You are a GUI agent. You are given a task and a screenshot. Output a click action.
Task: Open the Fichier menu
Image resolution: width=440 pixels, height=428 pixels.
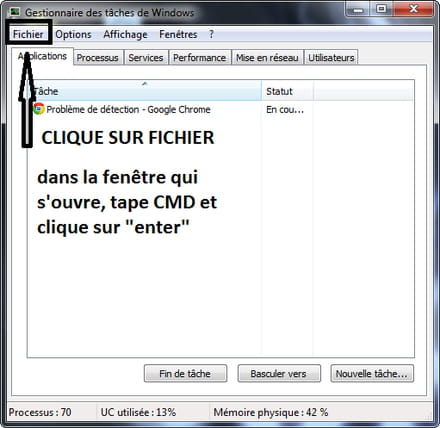point(28,34)
